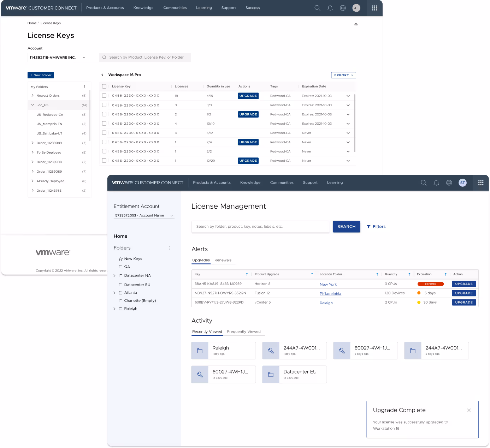Click the funnel Filters icon

click(368, 227)
